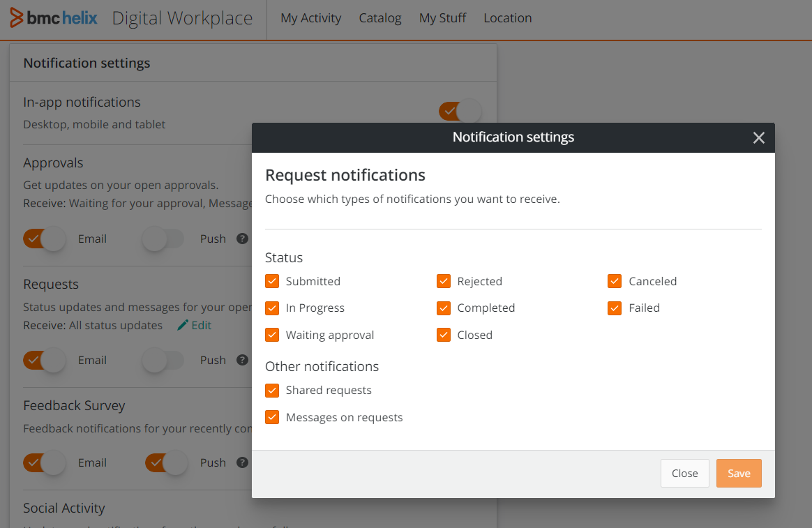This screenshot has height=528, width=812.
Task: Click the Other notifications heading
Action: click(x=322, y=366)
